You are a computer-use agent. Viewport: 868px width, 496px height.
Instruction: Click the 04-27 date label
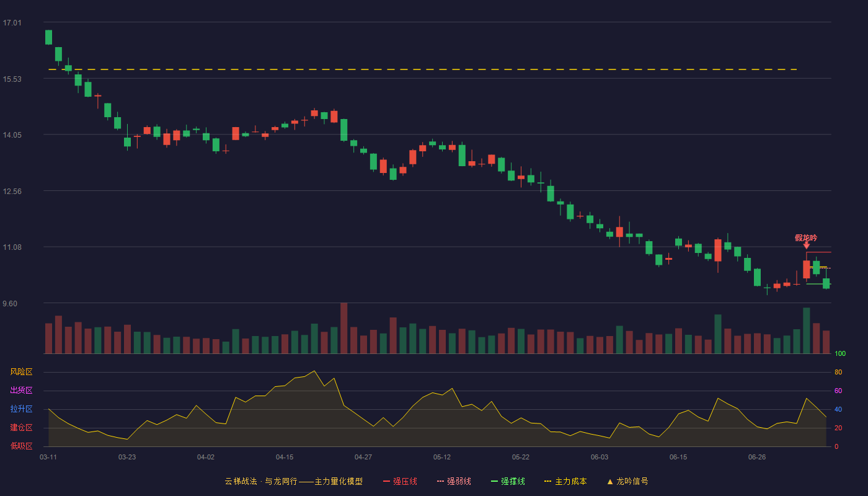(x=363, y=457)
